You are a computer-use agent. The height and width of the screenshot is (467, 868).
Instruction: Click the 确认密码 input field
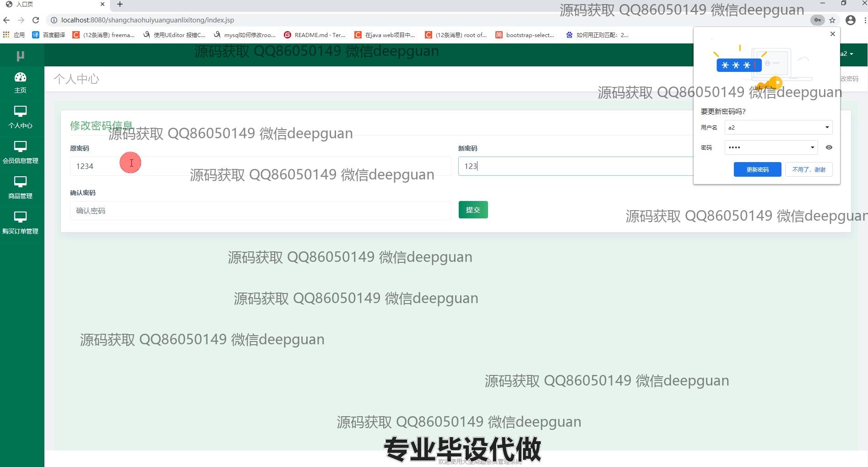click(x=260, y=211)
